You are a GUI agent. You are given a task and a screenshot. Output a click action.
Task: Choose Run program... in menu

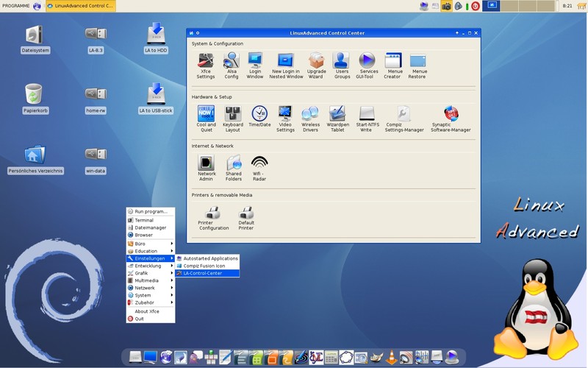click(151, 211)
